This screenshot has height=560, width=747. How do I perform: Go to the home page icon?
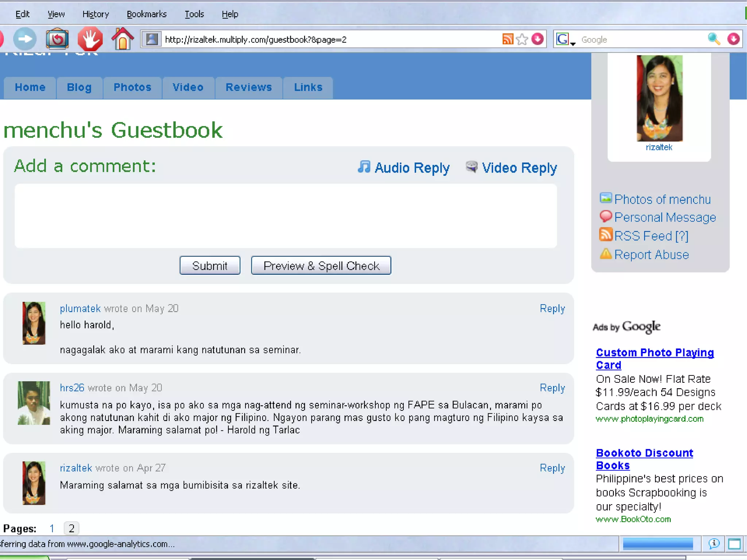[x=123, y=39]
